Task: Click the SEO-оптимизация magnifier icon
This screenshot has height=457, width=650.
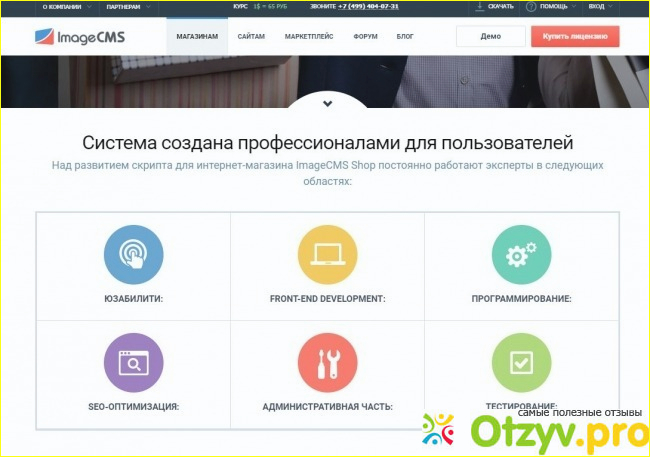Action: click(132, 362)
